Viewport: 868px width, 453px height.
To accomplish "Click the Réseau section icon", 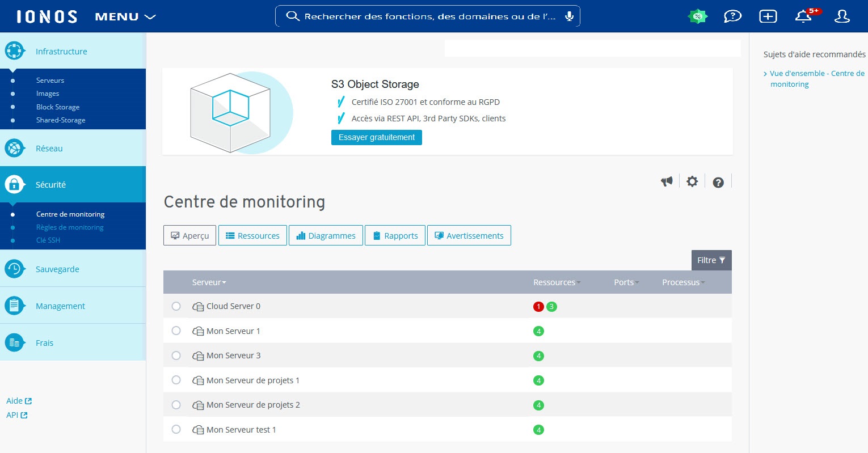I will pyautogui.click(x=15, y=148).
